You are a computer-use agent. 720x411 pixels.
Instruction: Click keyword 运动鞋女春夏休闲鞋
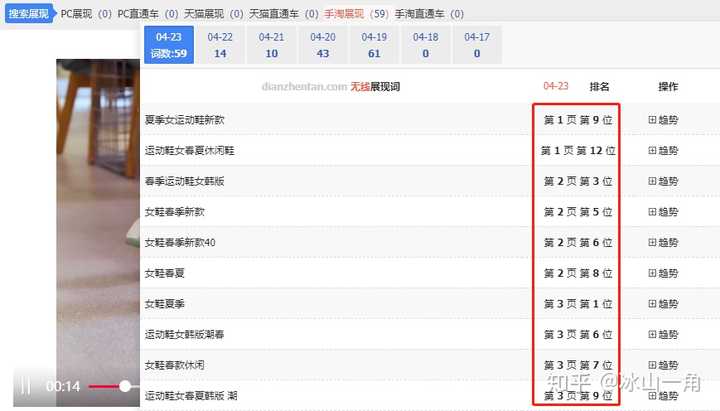189,151
